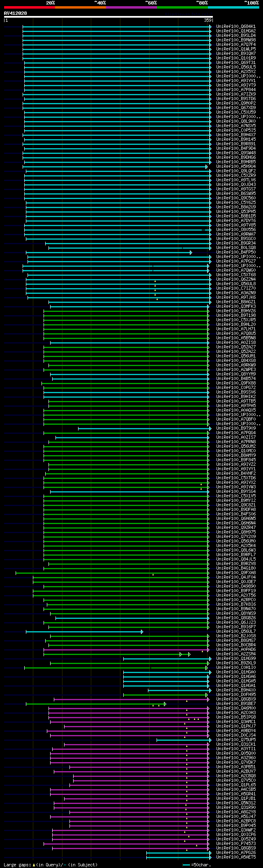Click the Large gaps legend text
The width and height of the screenshot is (263, 868).
point(51,865)
